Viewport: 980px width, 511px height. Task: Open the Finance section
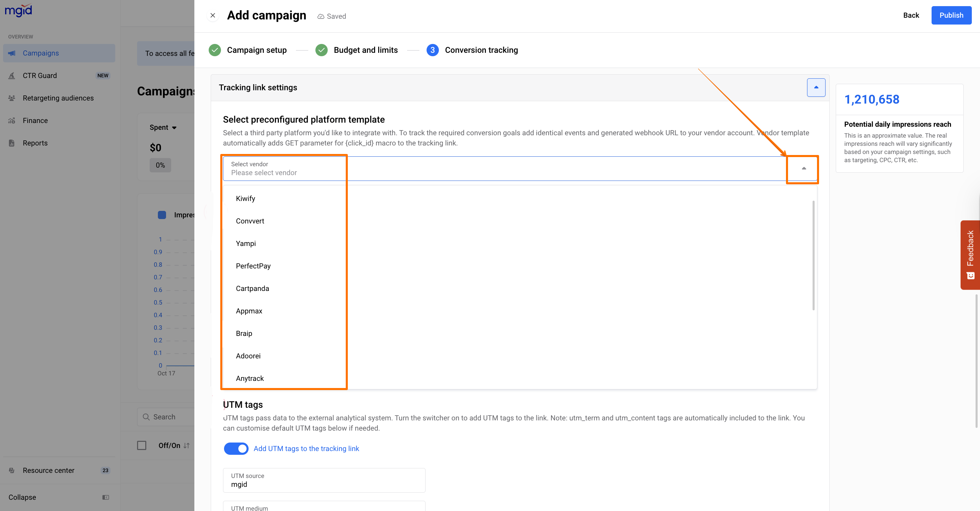35,121
